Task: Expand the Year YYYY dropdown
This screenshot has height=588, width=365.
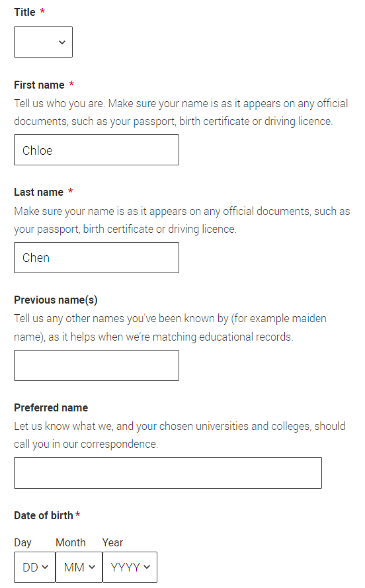Action: click(130, 567)
